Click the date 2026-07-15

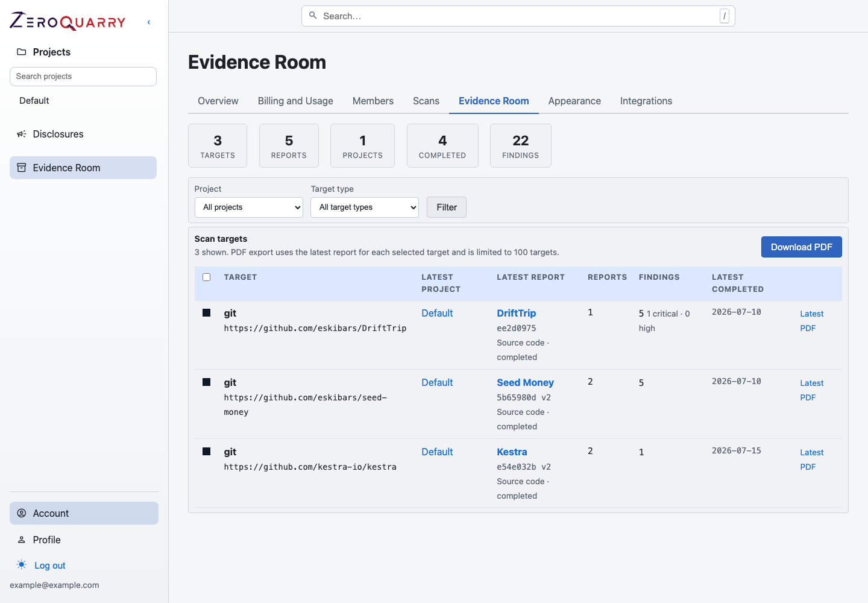pos(737,450)
